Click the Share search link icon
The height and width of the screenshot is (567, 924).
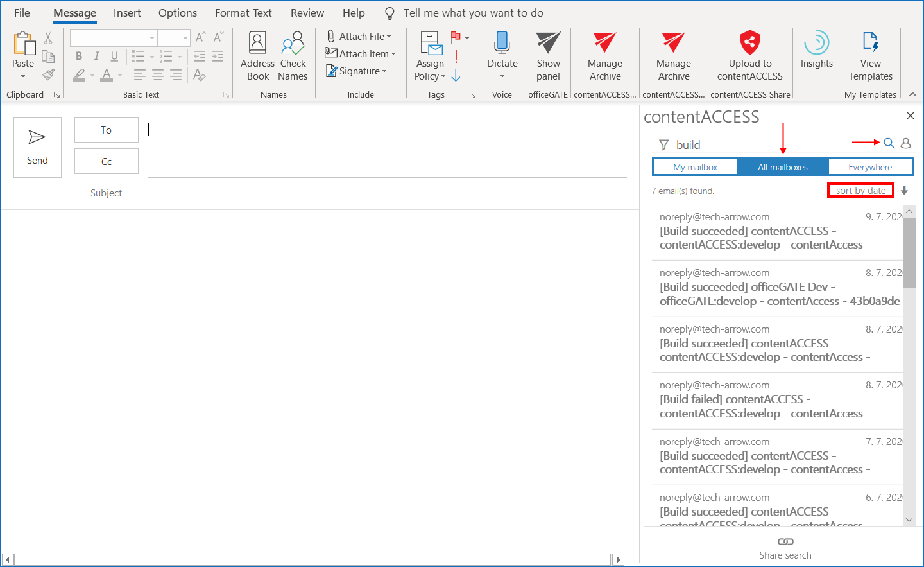pos(785,542)
